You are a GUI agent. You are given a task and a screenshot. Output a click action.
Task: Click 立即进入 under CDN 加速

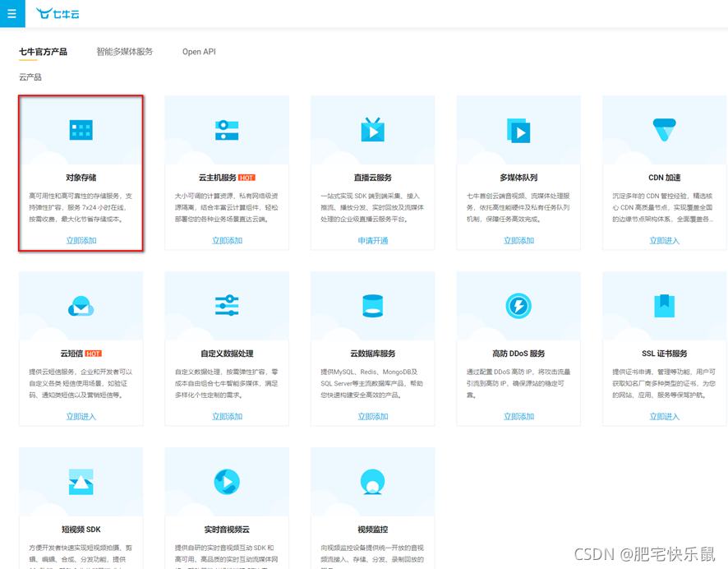coord(665,241)
